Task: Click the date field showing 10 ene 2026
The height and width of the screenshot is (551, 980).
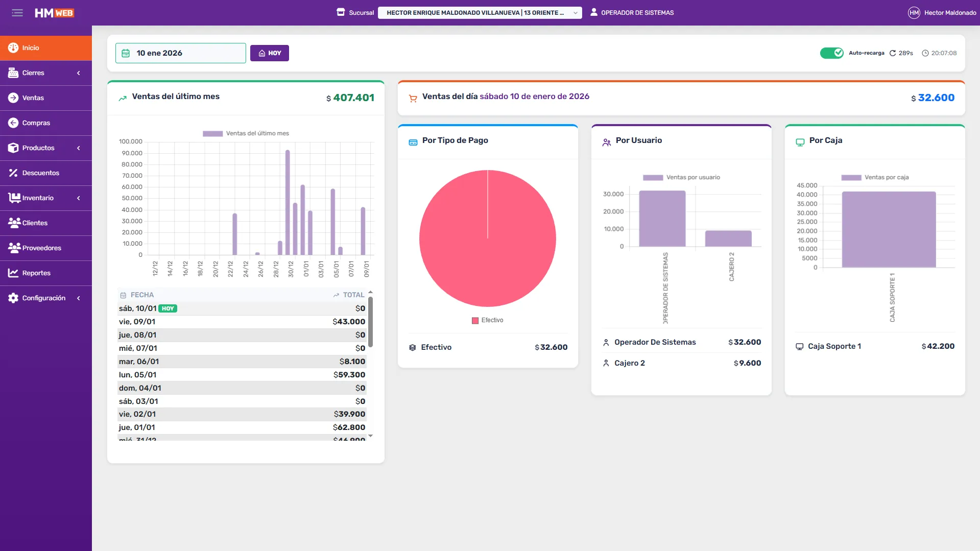Action: 180,53
